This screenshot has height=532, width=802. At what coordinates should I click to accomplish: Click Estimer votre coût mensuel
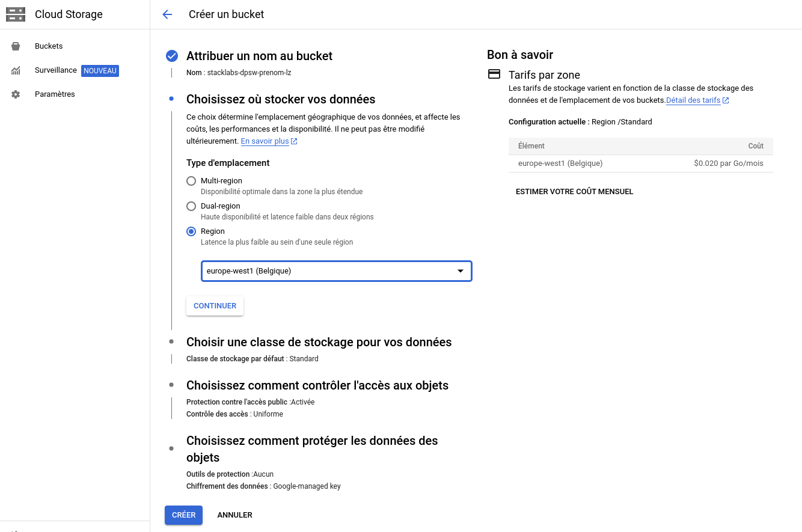(x=574, y=192)
